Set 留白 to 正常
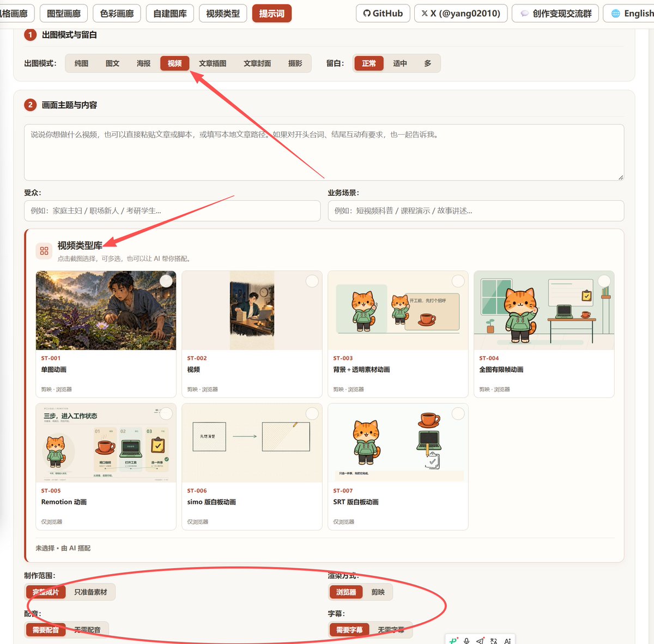This screenshot has width=654, height=644. (x=369, y=63)
